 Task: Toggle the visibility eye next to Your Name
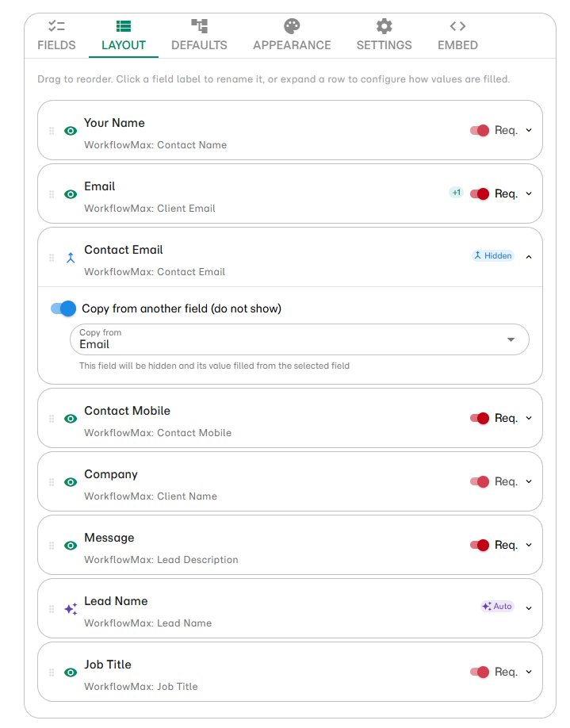coord(70,130)
